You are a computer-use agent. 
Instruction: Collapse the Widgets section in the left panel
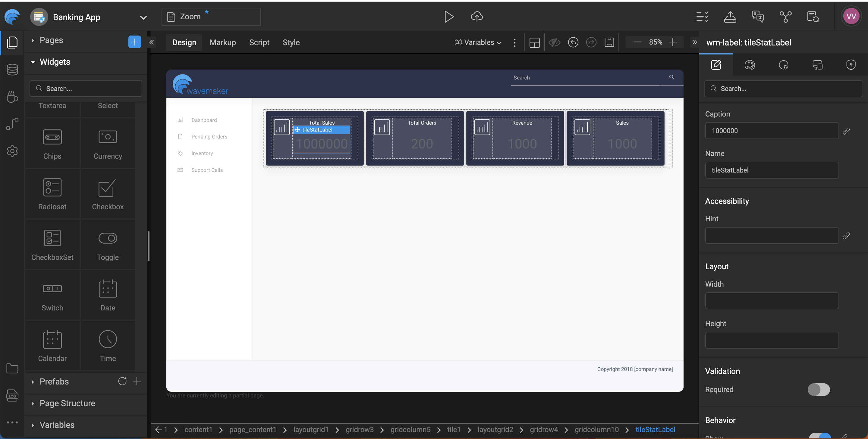point(33,62)
